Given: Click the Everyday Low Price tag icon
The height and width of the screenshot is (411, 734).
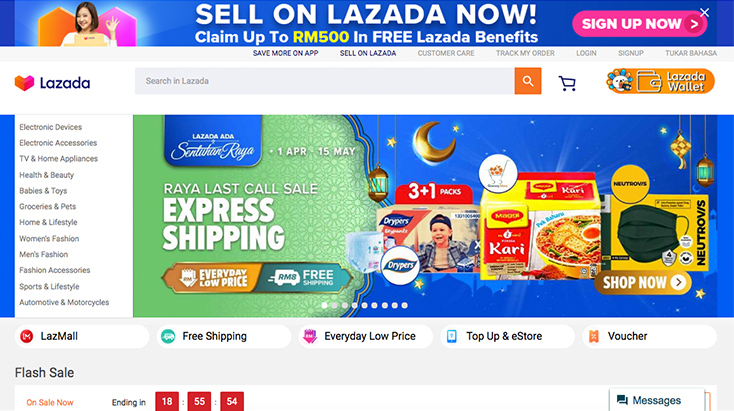Looking at the screenshot, I should coord(309,336).
